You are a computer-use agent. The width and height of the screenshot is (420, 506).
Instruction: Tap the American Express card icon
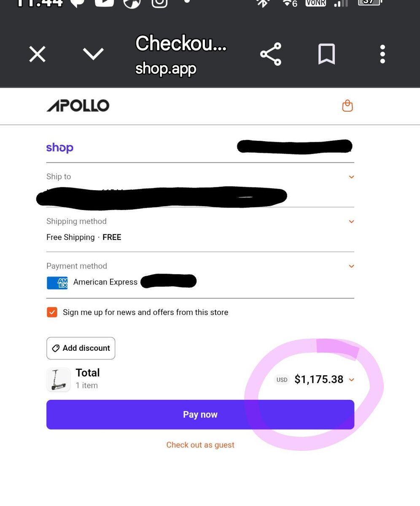(57, 283)
